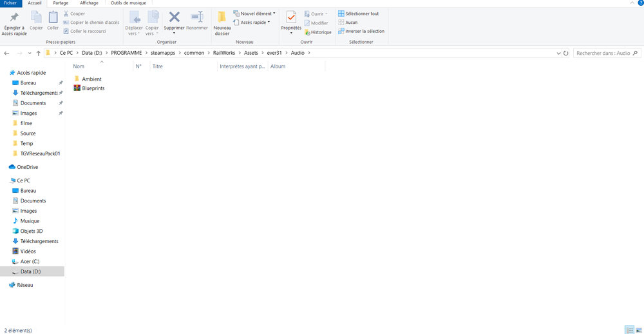Go up one folder level

pyautogui.click(x=39, y=53)
